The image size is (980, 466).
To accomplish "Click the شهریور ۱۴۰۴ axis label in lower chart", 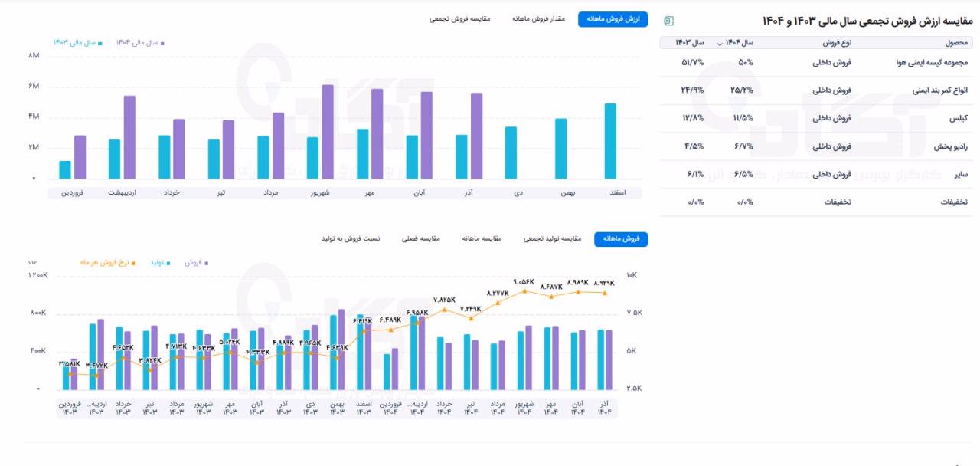I will (524, 408).
